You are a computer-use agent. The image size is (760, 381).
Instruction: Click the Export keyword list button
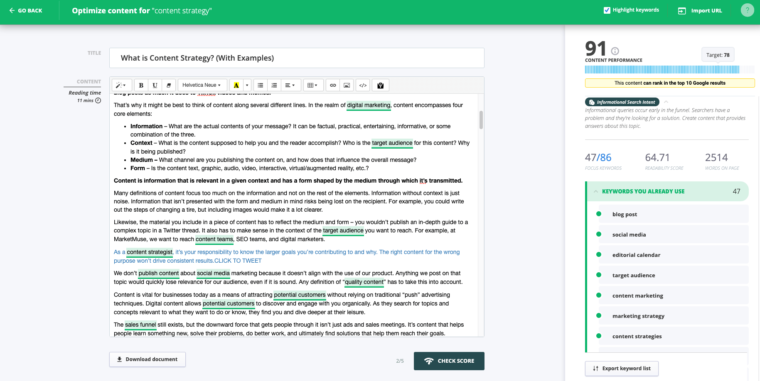(621, 368)
